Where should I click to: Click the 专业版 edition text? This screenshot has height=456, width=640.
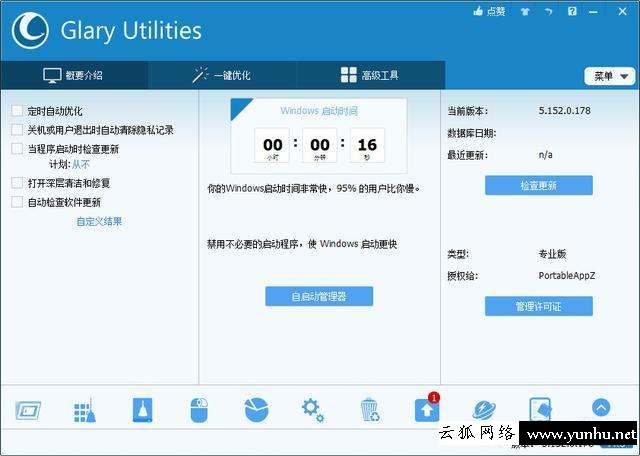click(552, 254)
